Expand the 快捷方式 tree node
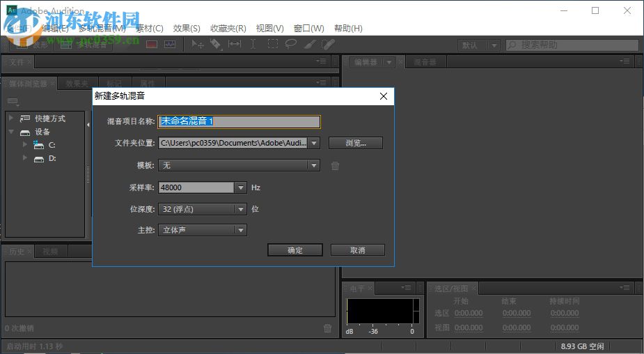Viewport: 644px width, 354px height. point(11,118)
